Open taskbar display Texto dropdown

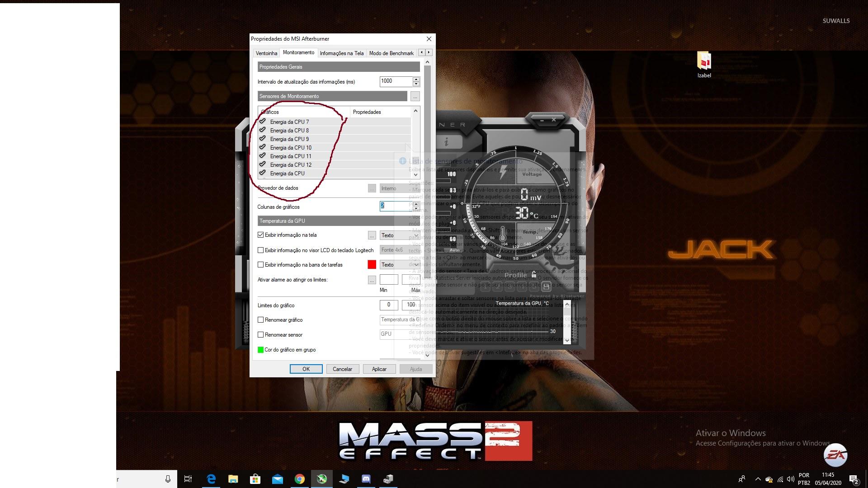click(x=400, y=265)
